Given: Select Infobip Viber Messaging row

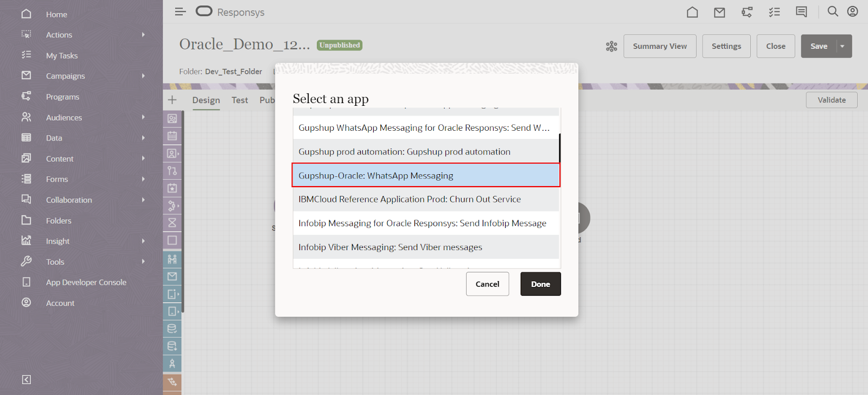Looking at the screenshot, I should tap(426, 247).
